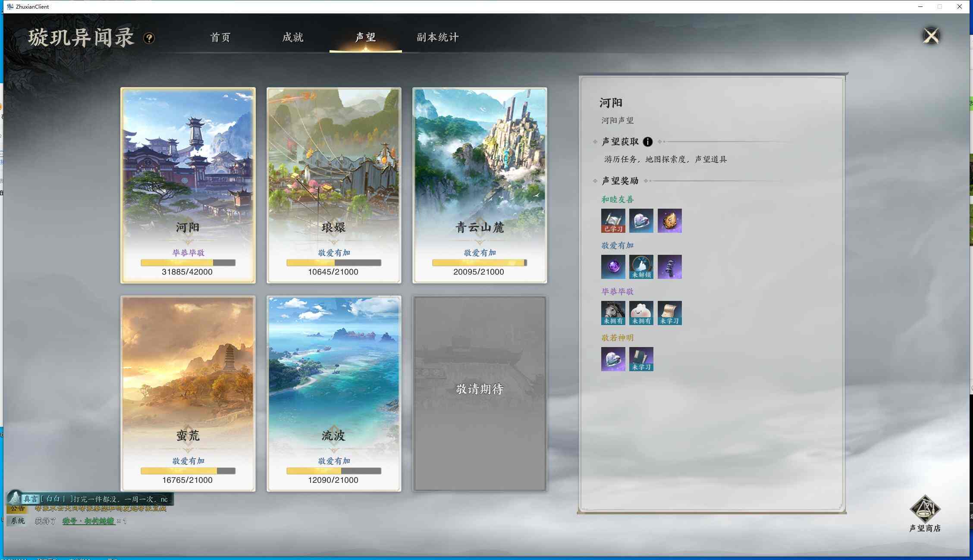
Task: Click the 敬若神明 reward tier label
Action: [618, 338]
